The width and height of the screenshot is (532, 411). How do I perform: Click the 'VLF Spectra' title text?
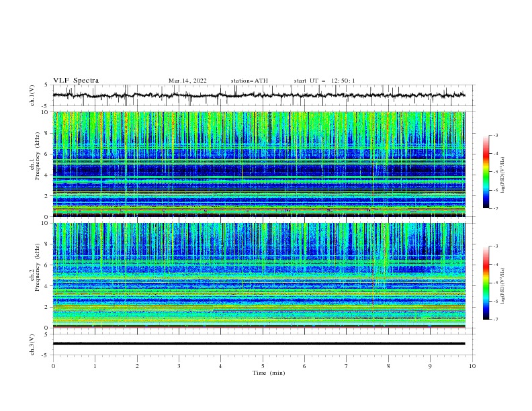pos(76,81)
